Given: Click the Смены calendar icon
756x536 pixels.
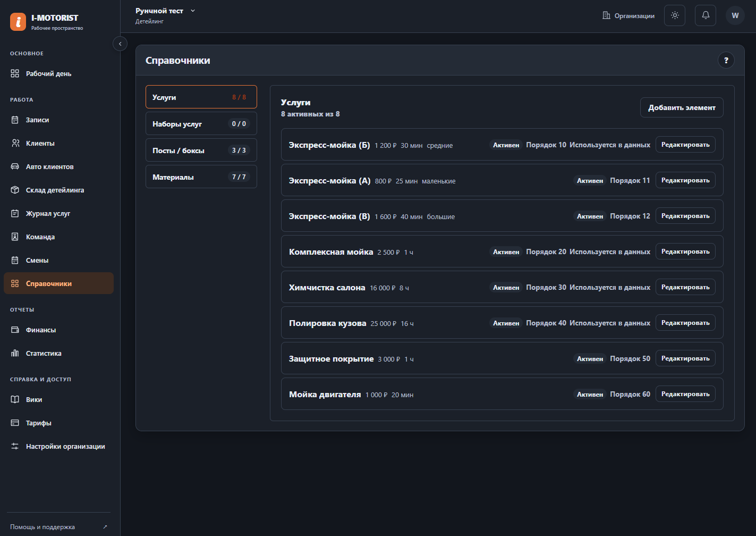Looking at the screenshot, I should [15, 260].
